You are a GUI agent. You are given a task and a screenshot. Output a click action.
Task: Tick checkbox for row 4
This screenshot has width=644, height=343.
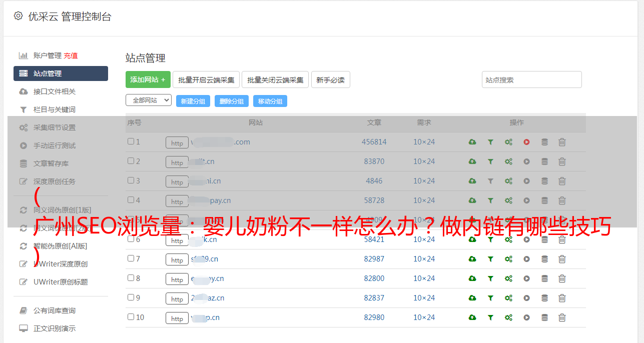coord(131,200)
